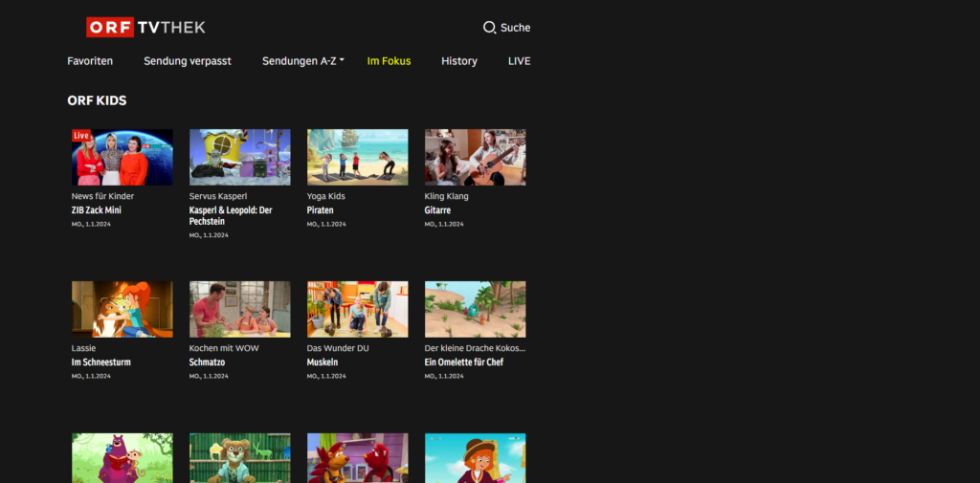Open the Lassie Im Schneesturm thumbnail
Screen dimensions: 980x483
point(122,309)
